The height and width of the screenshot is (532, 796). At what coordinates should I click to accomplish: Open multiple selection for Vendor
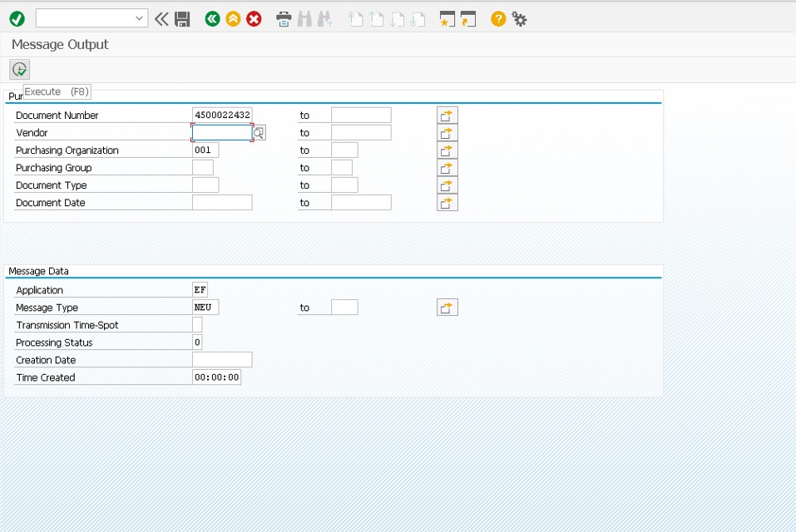tap(447, 133)
